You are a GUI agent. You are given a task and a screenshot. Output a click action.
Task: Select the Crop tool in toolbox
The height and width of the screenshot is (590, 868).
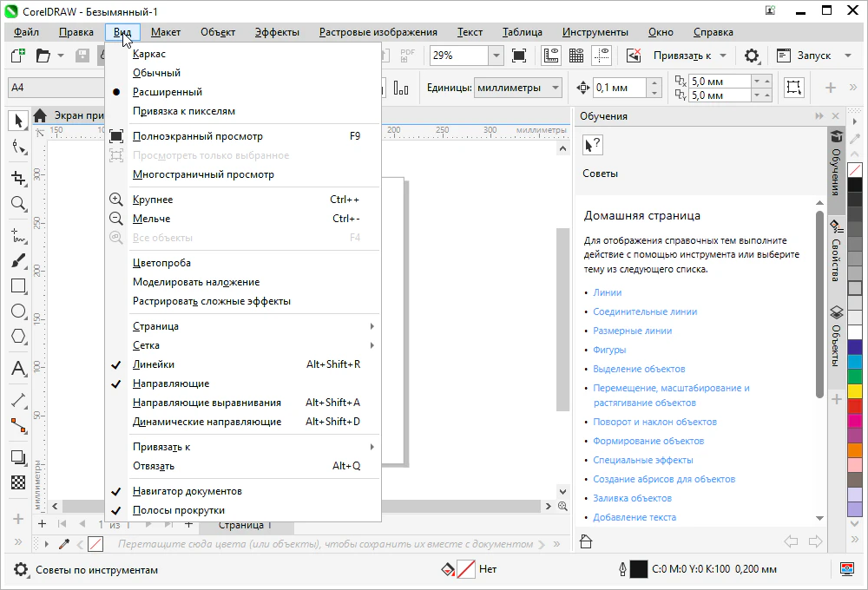coord(17,178)
